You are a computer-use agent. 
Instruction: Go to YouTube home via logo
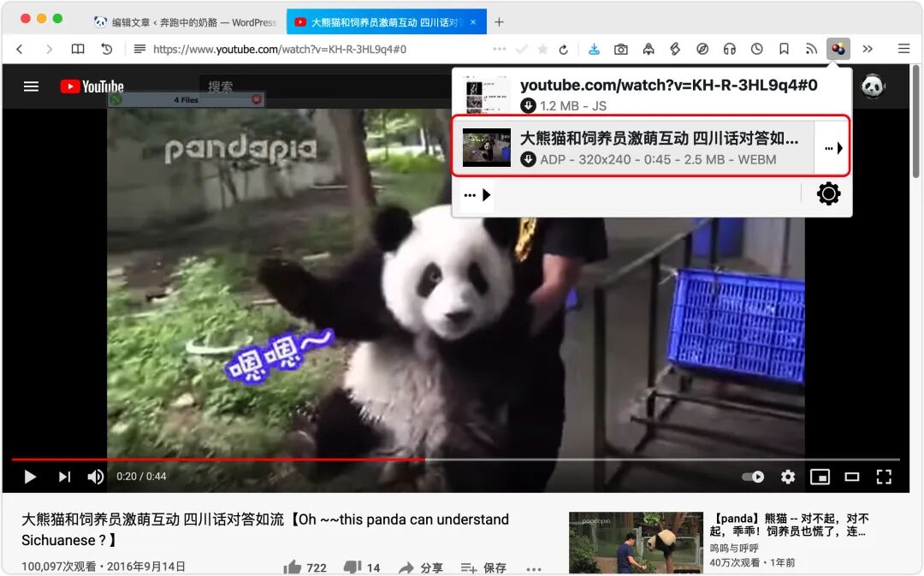92,86
